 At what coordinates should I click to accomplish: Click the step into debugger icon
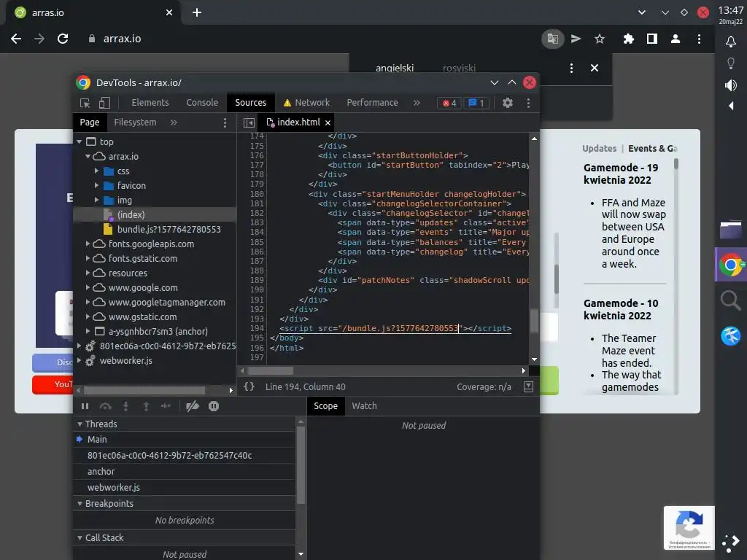(125, 406)
